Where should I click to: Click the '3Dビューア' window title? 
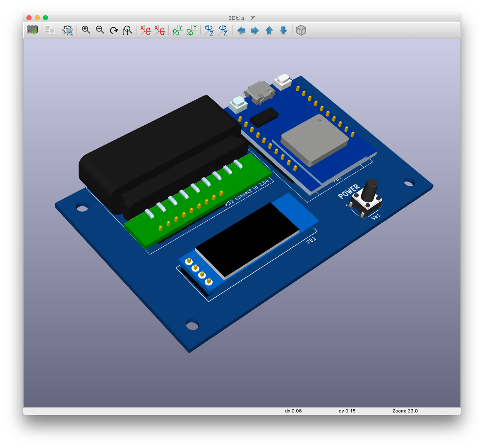[242, 18]
